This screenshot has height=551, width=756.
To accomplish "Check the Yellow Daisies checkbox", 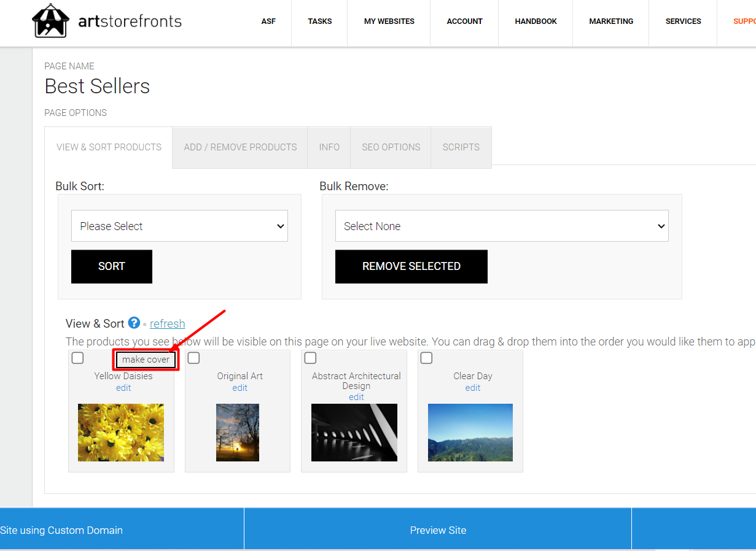I will point(77,358).
